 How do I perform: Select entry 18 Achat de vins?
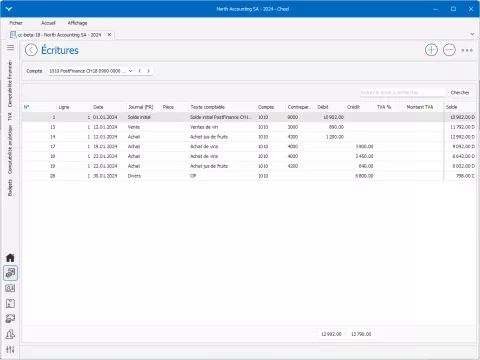249,156
